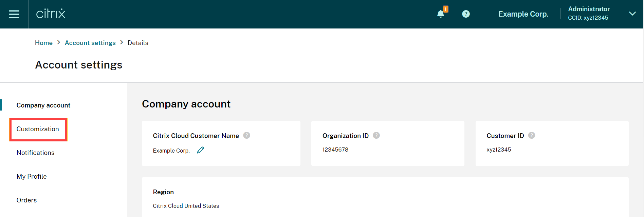
Task: Select the Citrix Cloud United States text
Action: 186,206
